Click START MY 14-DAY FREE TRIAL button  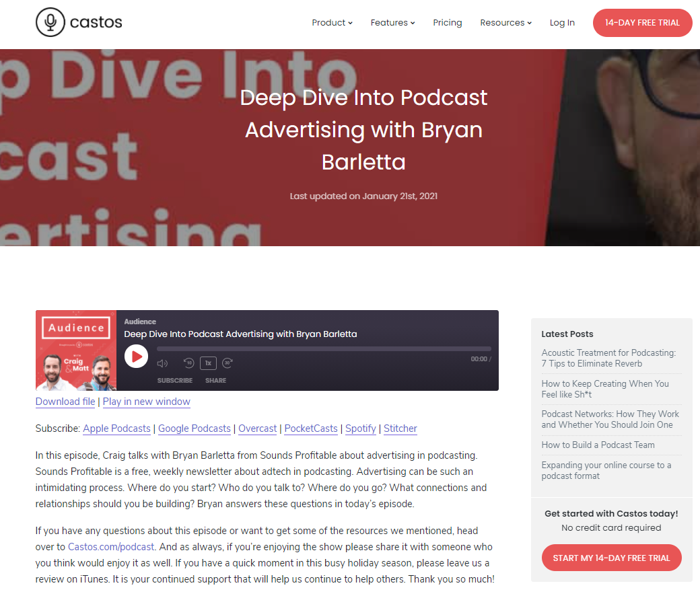coord(612,558)
